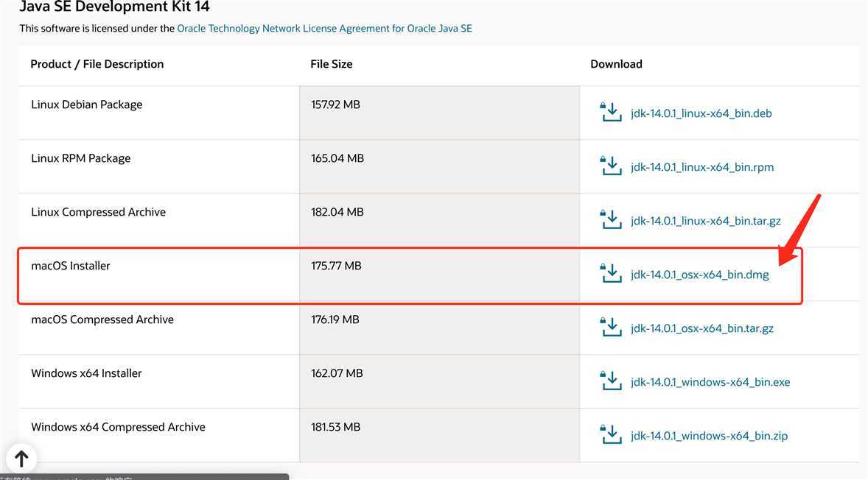Click download icon for Windows x64 exe
The width and height of the screenshot is (868, 480).
click(611, 381)
